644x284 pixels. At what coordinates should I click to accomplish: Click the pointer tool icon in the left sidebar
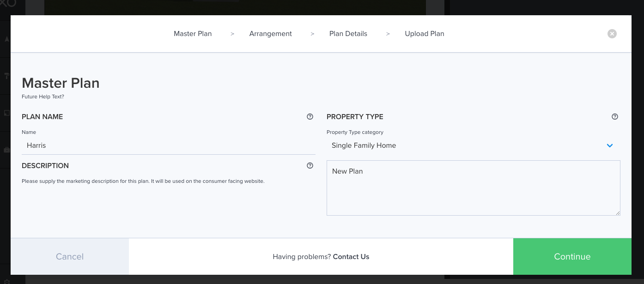(x=6, y=39)
